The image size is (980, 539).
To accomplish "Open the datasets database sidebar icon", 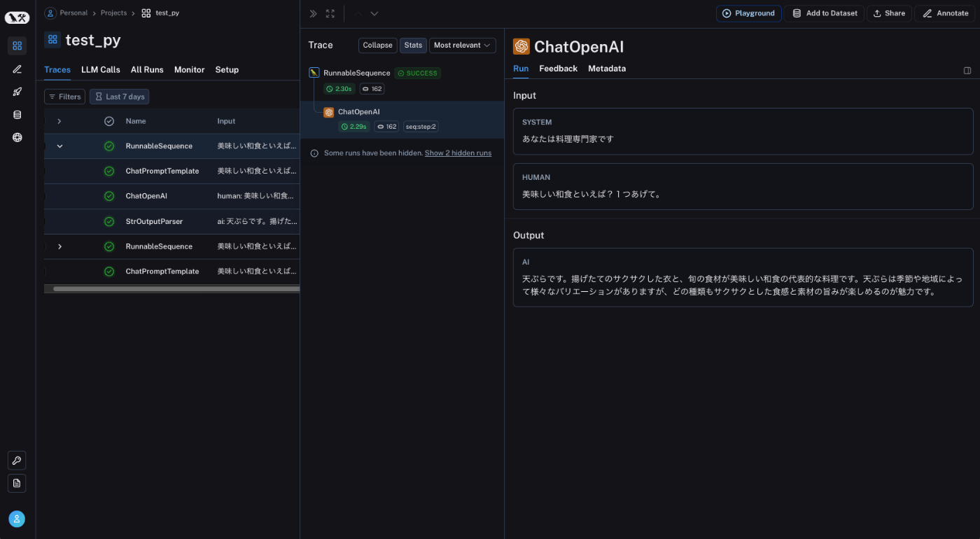I will 17,115.
